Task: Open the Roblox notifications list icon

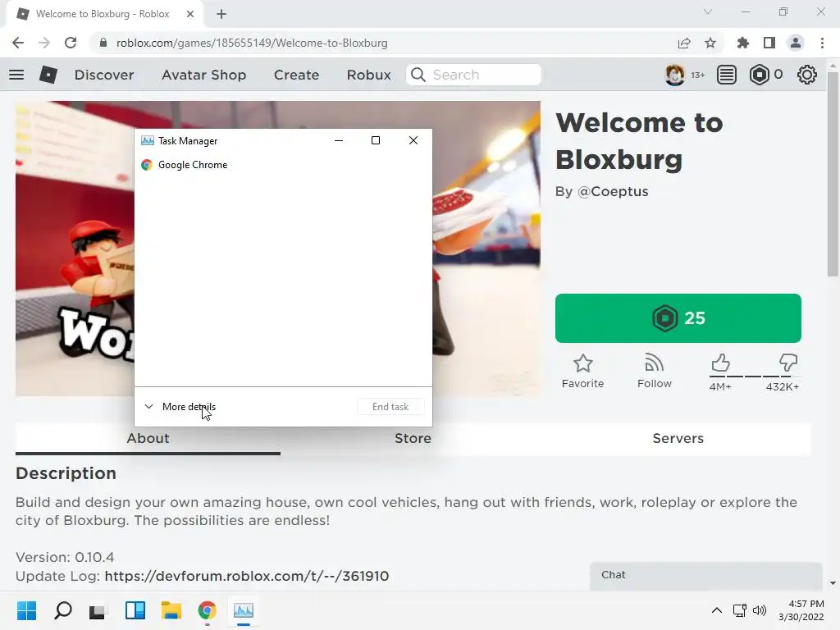Action: (727, 75)
